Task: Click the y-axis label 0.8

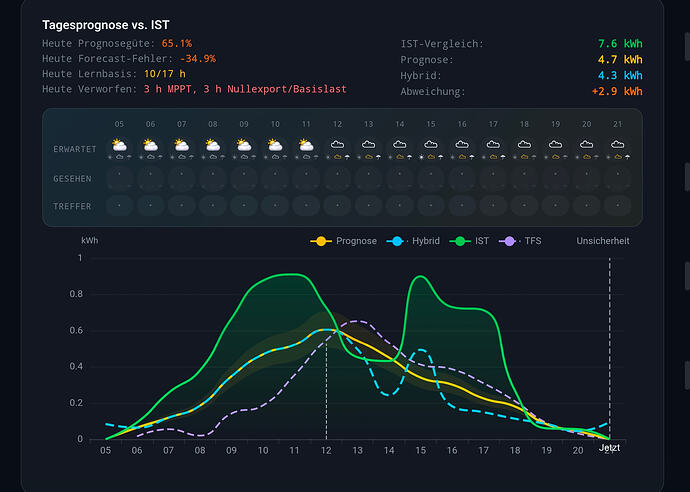Action: point(76,294)
